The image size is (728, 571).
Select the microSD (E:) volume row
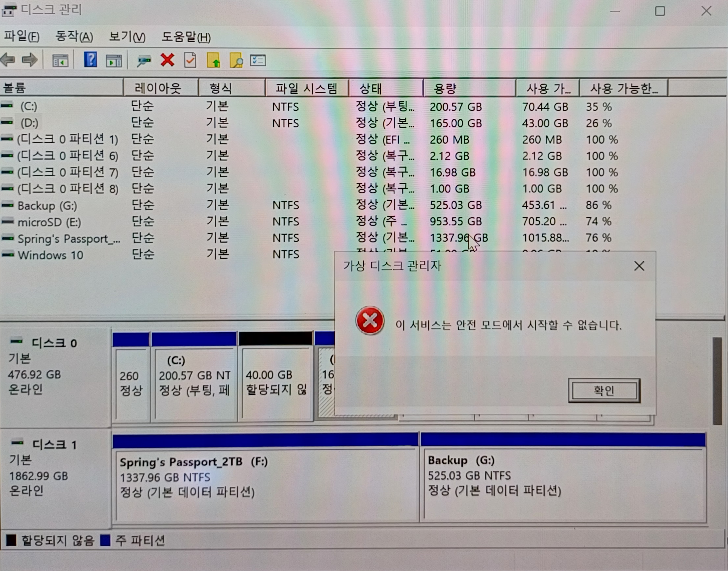[49, 222]
